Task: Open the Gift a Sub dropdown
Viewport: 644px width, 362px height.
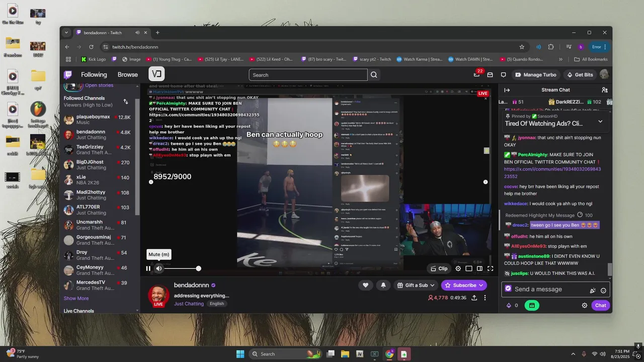Action: point(416,285)
